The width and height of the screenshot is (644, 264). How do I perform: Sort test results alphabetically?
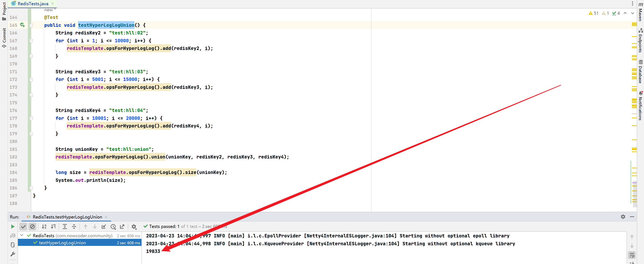(x=44, y=227)
